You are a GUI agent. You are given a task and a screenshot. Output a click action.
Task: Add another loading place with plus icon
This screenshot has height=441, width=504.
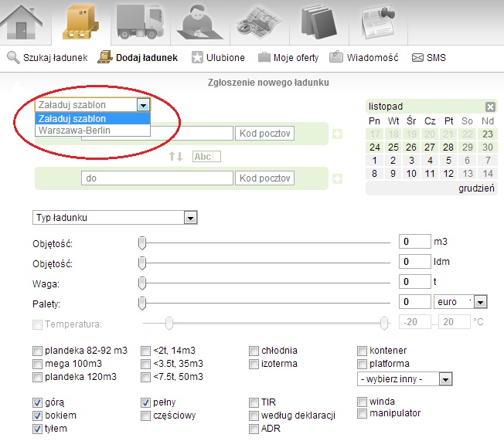coord(338,134)
